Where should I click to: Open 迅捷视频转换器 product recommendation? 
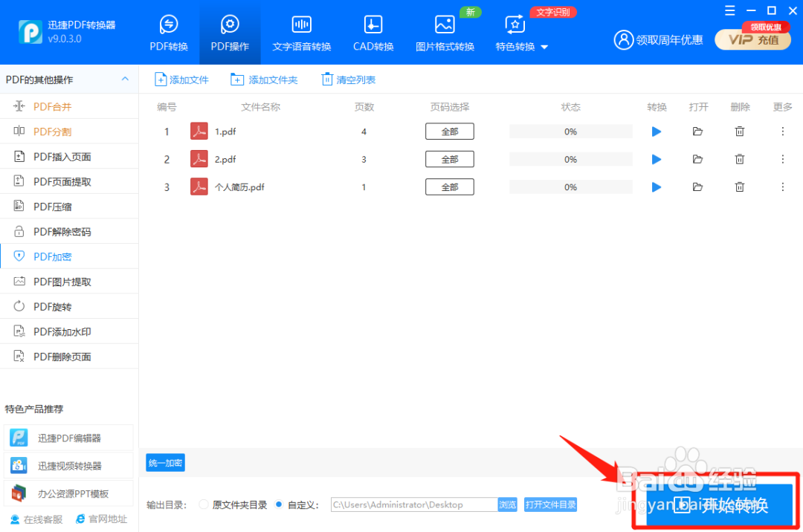(68, 465)
